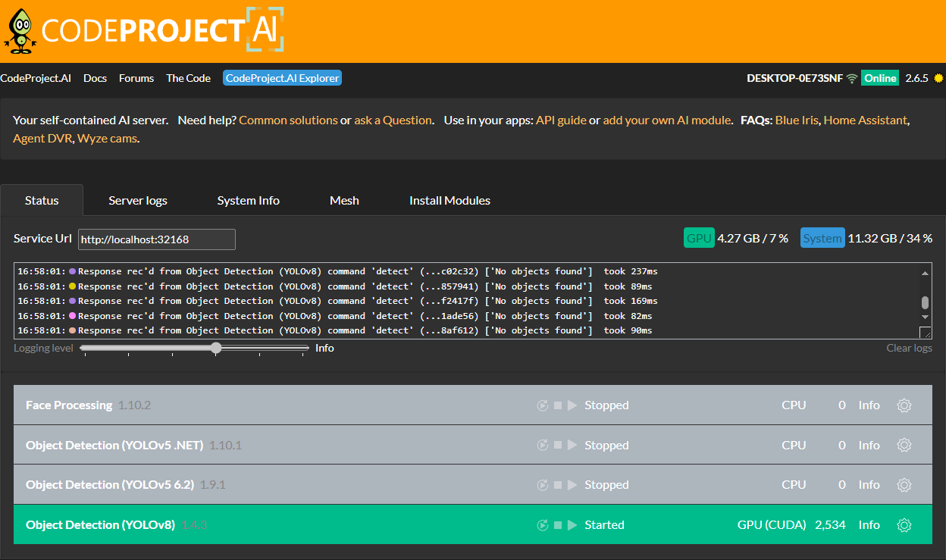
Task: Open Info for Object Detection (YOLOv8)
Action: [869, 525]
